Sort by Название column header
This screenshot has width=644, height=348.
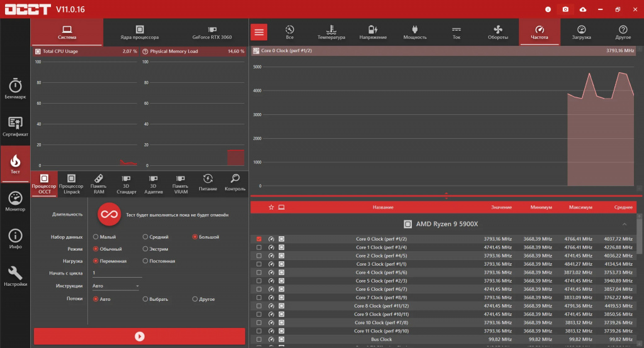point(383,207)
